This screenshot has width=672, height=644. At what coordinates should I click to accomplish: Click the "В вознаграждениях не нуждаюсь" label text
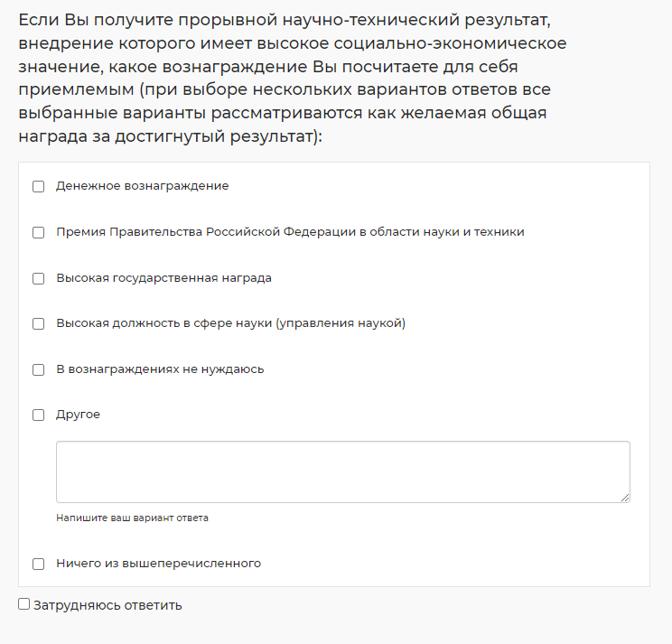coord(160,369)
